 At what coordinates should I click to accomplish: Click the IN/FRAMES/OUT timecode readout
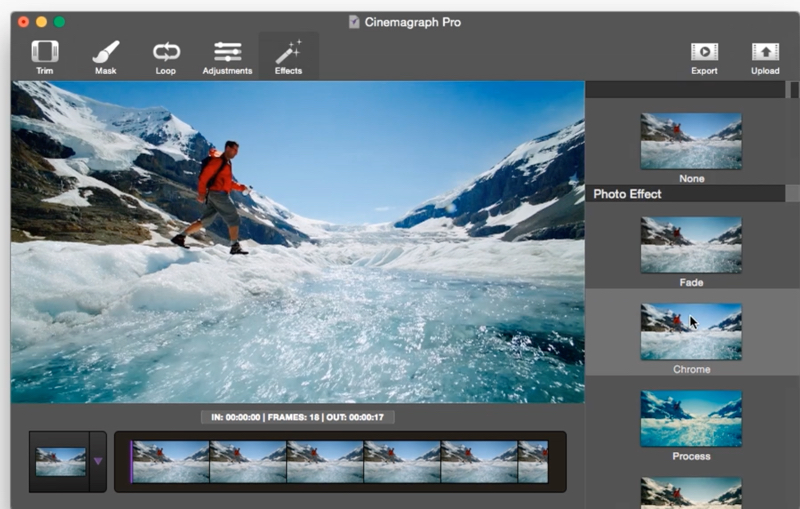[x=297, y=417]
